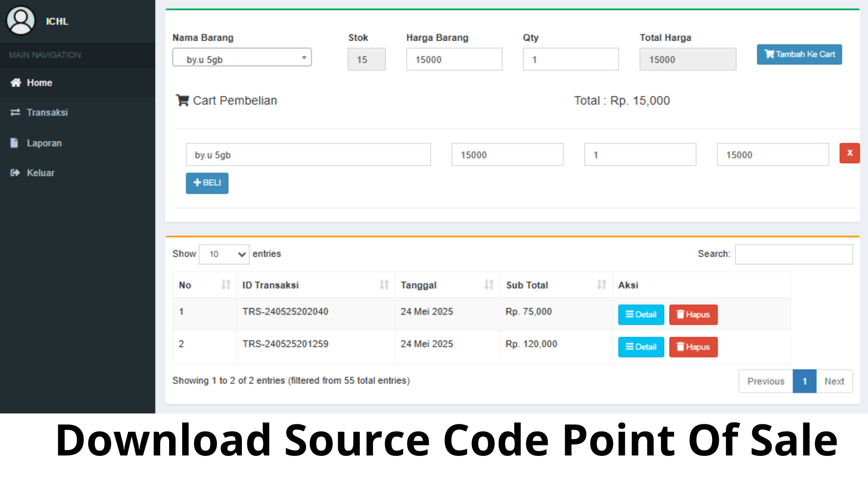Click the Transaksi arrows icon

tap(15, 112)
